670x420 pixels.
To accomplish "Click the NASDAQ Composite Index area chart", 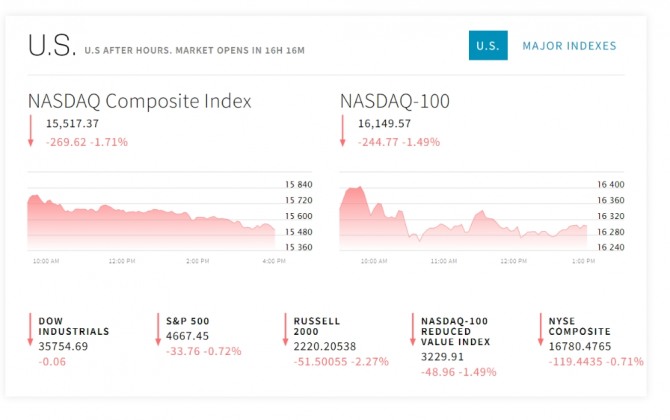I will [150, 222].
